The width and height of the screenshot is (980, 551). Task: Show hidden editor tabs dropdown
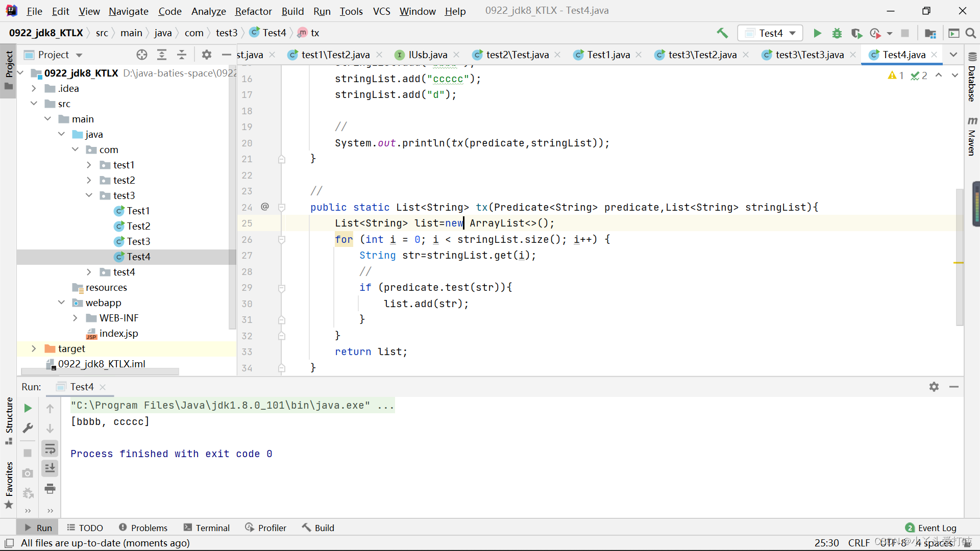(x=953, y=55)
